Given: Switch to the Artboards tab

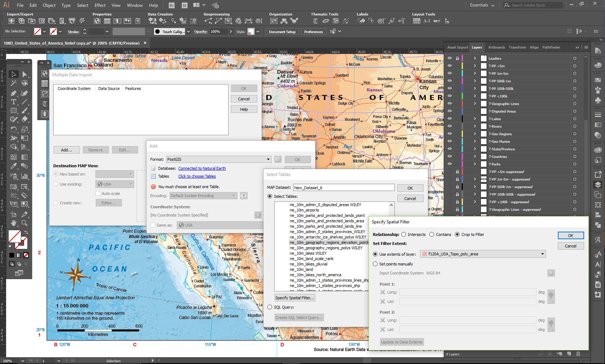Looking at the screenshot, I should (496, 47).
